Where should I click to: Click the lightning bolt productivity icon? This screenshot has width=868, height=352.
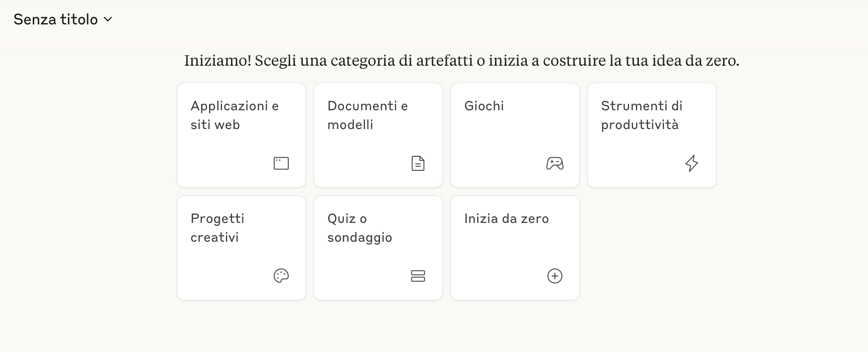coord(691,163)
